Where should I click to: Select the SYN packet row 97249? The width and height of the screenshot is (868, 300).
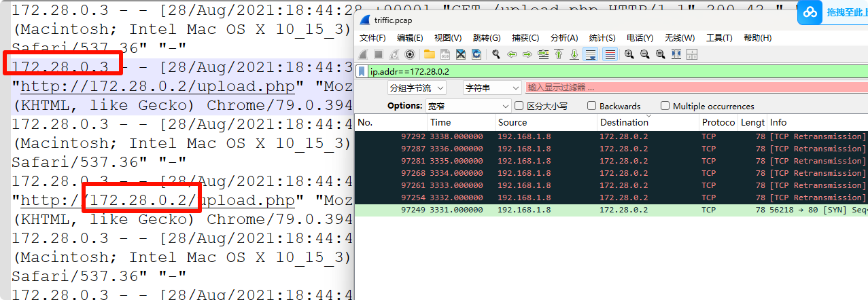[x=611, y=210]
